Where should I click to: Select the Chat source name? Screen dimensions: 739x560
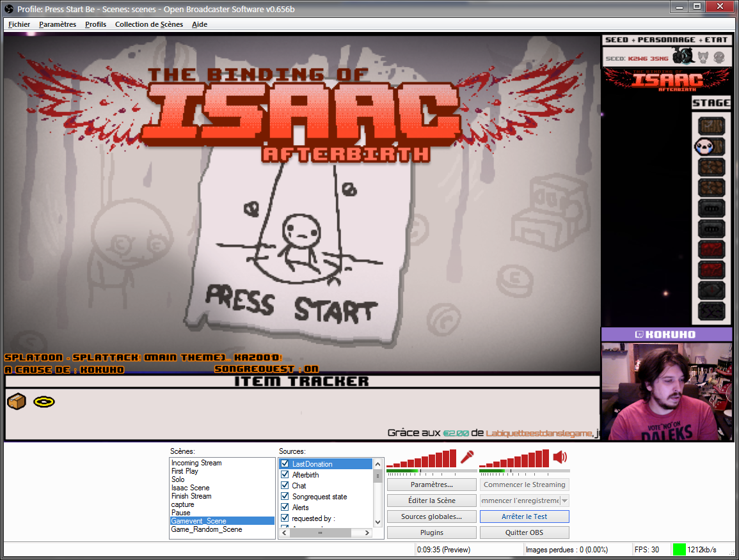299,486
